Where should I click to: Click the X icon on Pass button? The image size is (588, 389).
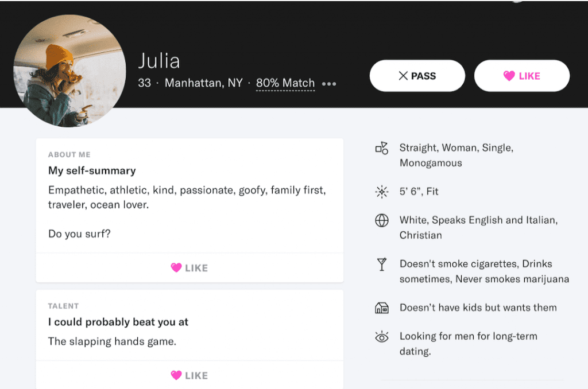click(x=403, y=76)
